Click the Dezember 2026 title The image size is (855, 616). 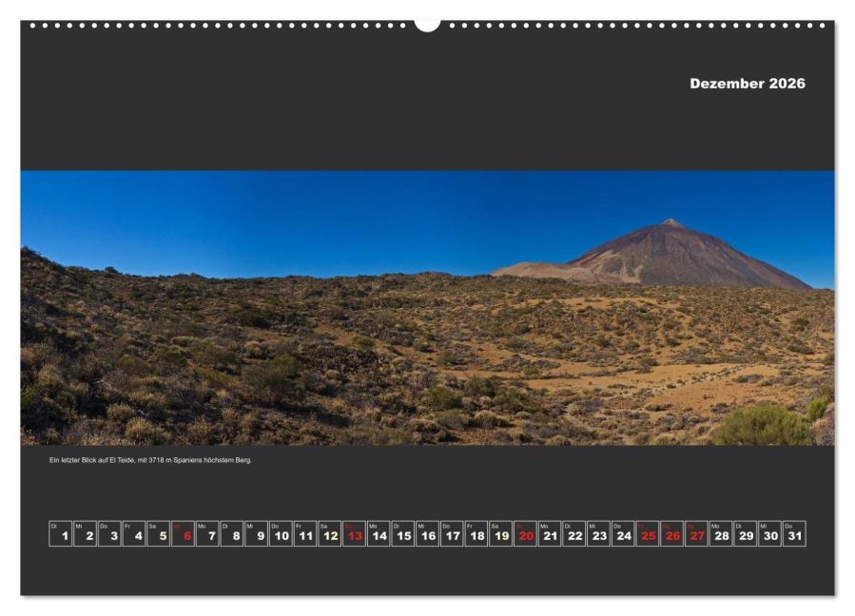pyautogui.click(x=747, y=84)
